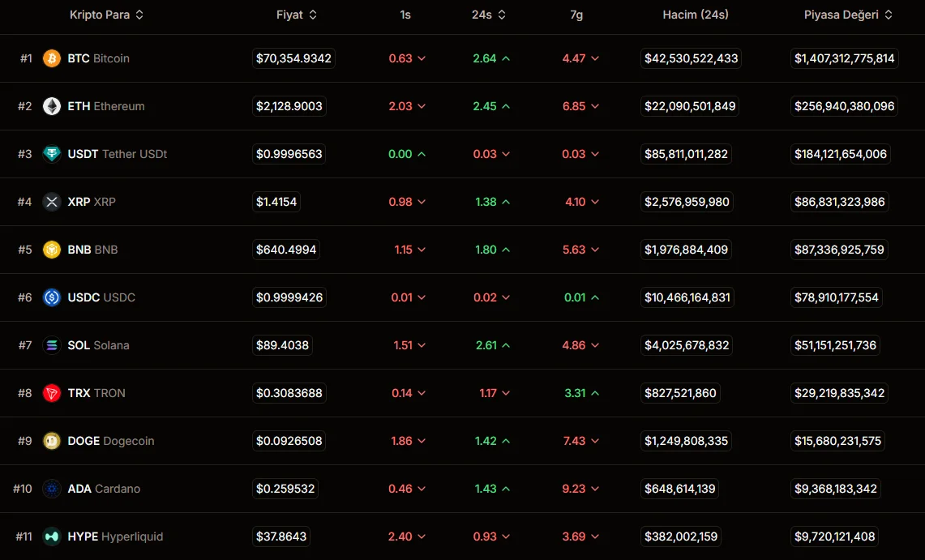This screenshot has width=925, height=560.
Task: Click the BNB coin logo icon
Action: click(52, 250)
